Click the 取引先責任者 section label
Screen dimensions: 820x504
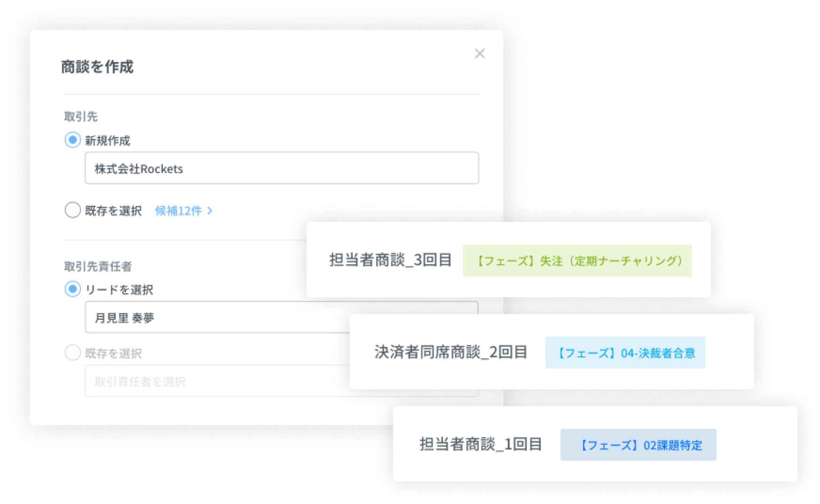98,267
